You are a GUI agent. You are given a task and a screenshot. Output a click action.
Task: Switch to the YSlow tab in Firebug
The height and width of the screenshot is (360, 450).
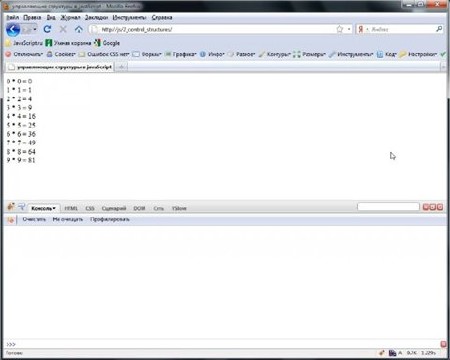coord(179,208)
